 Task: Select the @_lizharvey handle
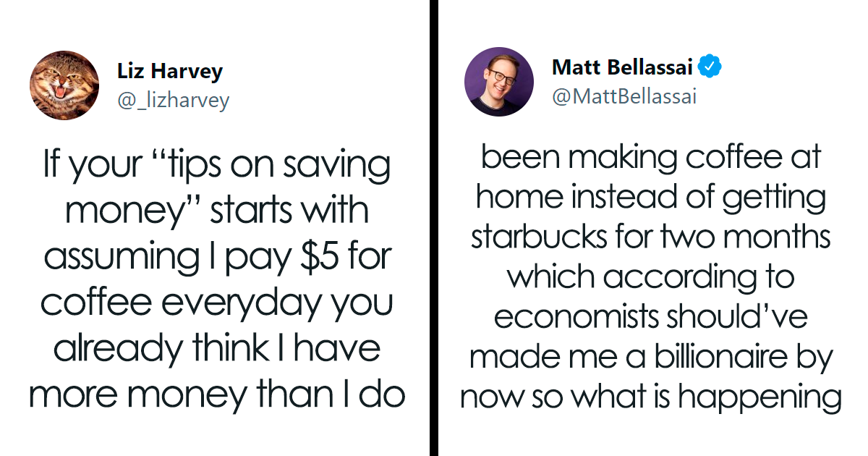click(173, 100)
